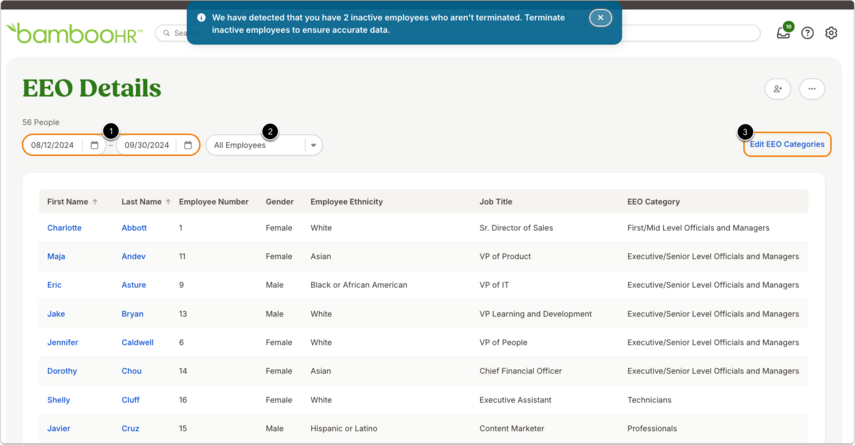Screen dimensions: 855x445
Task: Click the Gender column header
Action: (280, 202)
